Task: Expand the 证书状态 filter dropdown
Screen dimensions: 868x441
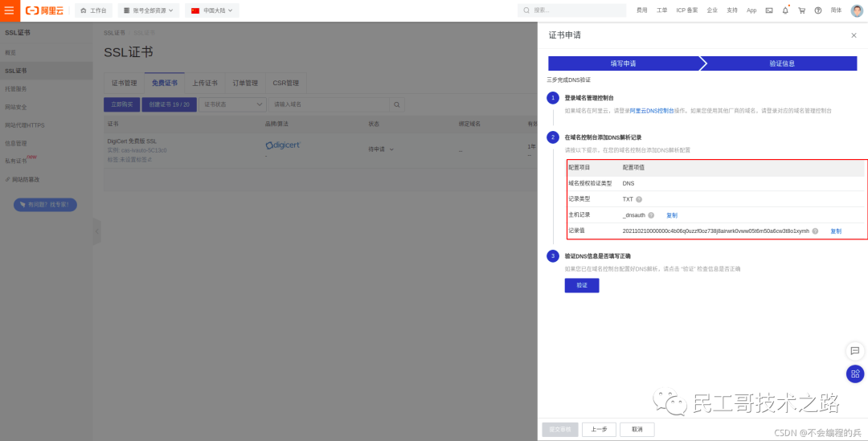Action: (x=233, y=104)
